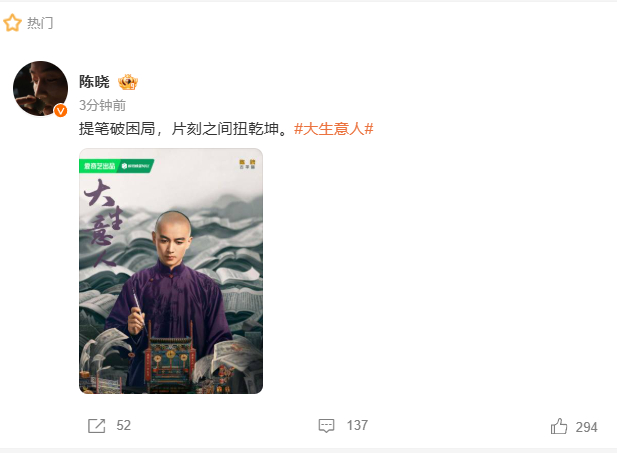The image size is (617, 453).
Task: Click the 大生意人 calligraphy title on poster
Action: pos(103,223)
